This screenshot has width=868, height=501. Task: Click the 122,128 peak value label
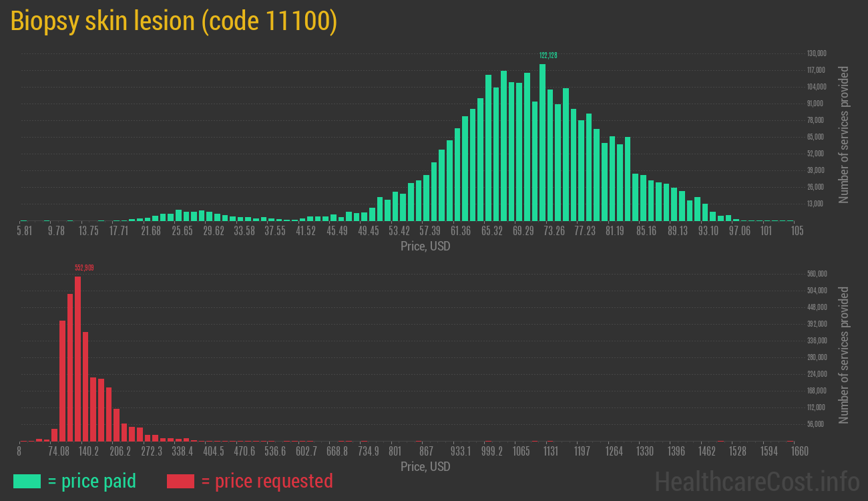tap(548, 55)
